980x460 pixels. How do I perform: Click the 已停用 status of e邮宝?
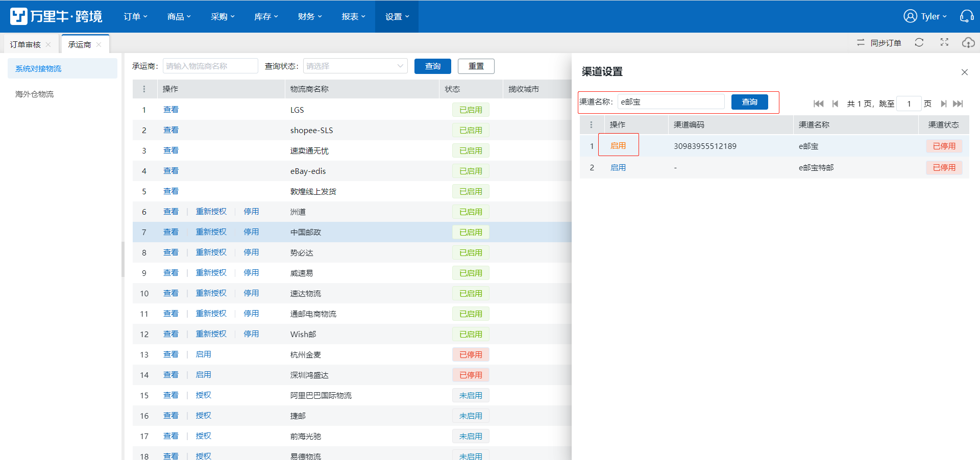[944, 146]
